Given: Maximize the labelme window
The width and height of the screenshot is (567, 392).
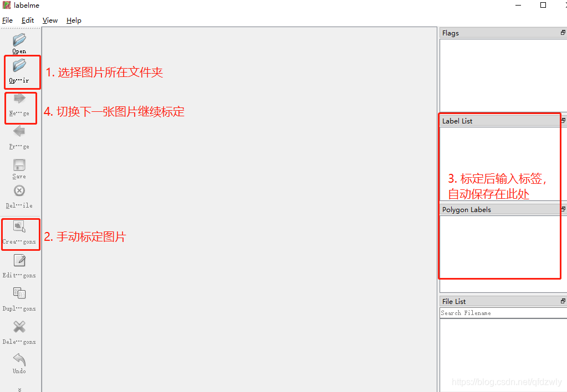Looking at the screenshot, I should click(x=543, y=5).
